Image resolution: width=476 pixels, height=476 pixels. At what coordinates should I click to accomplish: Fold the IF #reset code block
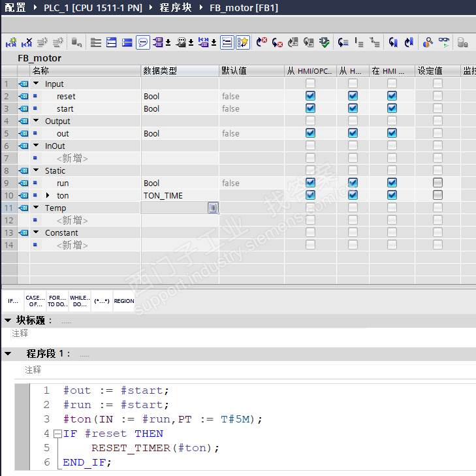coord(57,434)
